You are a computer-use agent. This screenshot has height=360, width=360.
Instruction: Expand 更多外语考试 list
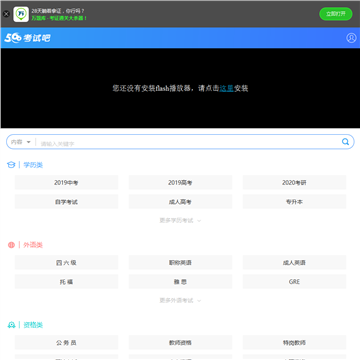[x=180, y=300]
